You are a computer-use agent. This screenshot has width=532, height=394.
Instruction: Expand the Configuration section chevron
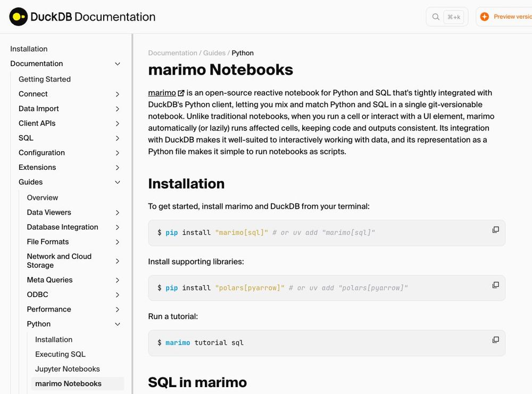[118, 153]
